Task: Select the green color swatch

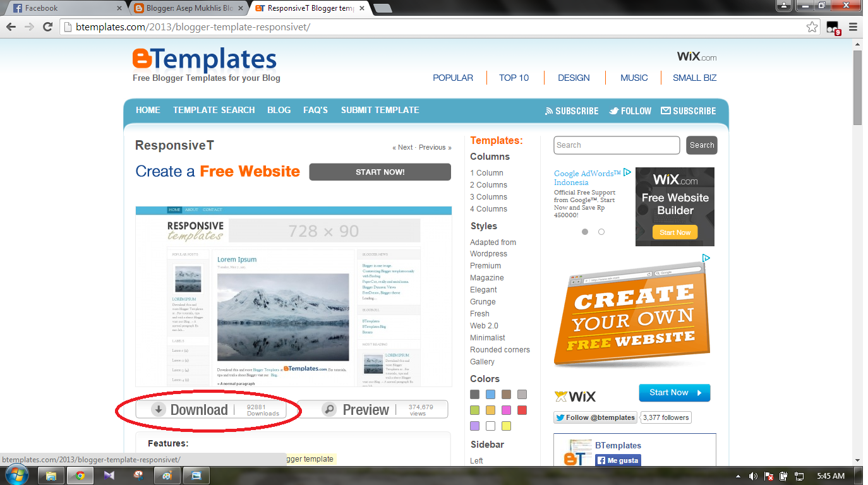Action: [474, 410]
